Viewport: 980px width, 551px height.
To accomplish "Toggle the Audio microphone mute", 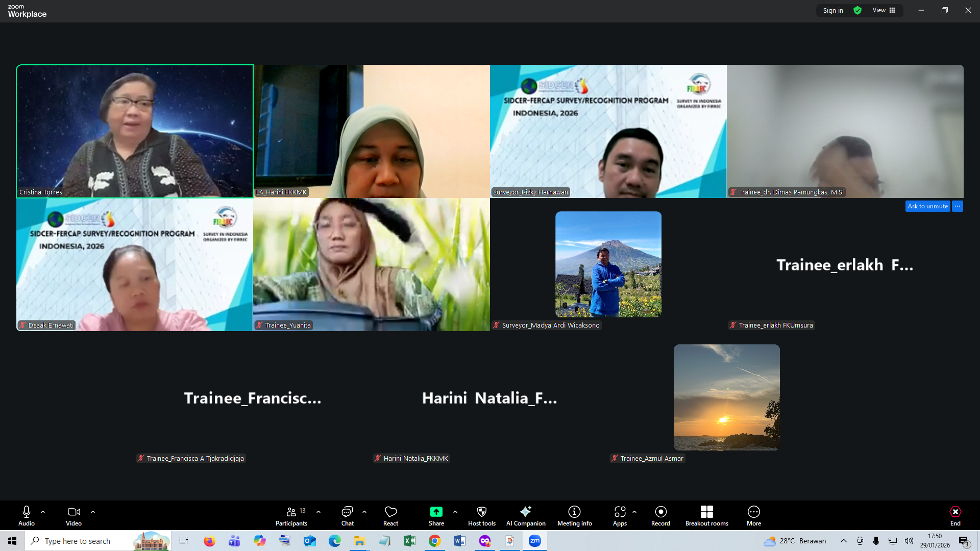I will coord(27,512).
